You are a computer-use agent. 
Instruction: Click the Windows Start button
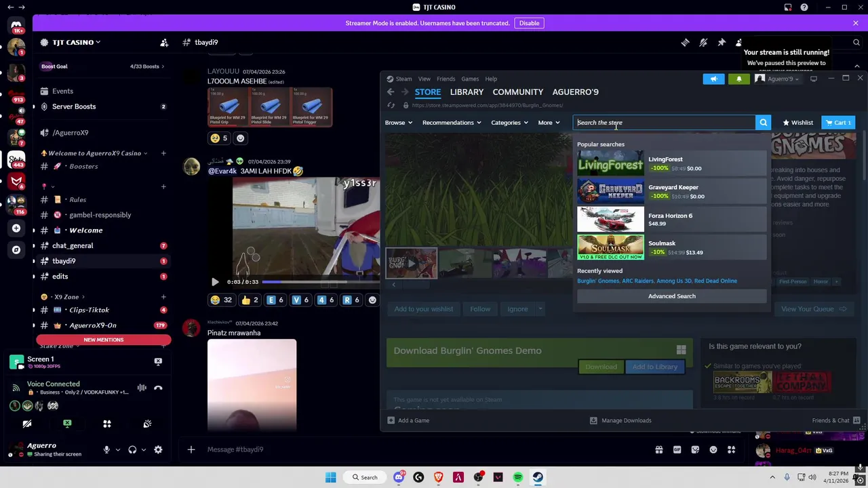(330, 477)
